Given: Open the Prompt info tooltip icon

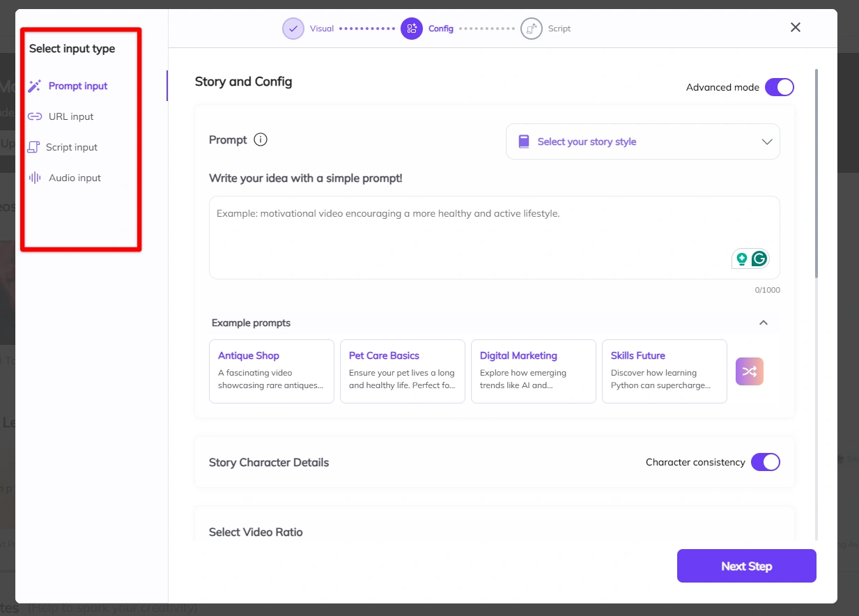Looking at the screenshot, I should (x=261, y=139).
